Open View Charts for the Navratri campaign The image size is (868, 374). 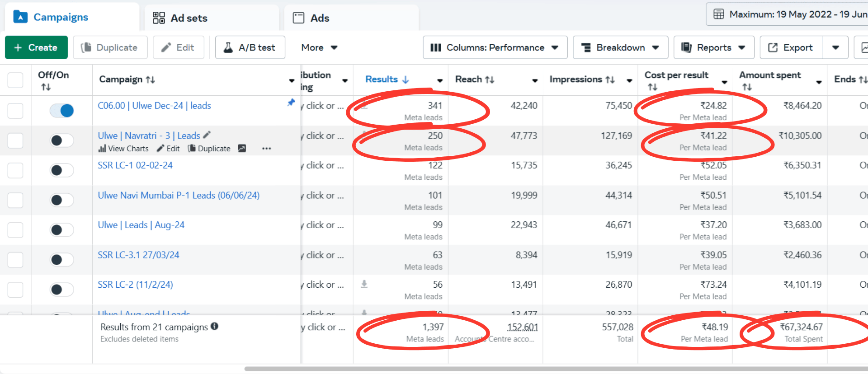tap(123, 149)
